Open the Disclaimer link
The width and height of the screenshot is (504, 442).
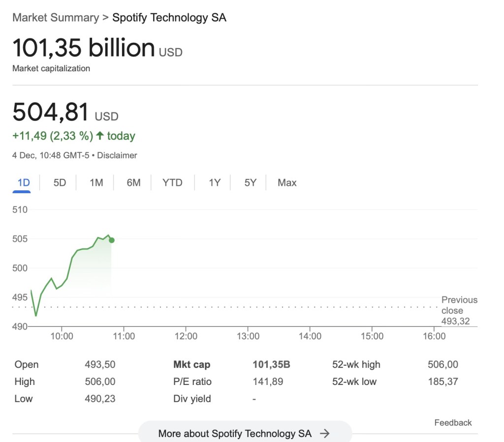coord(117,155)
